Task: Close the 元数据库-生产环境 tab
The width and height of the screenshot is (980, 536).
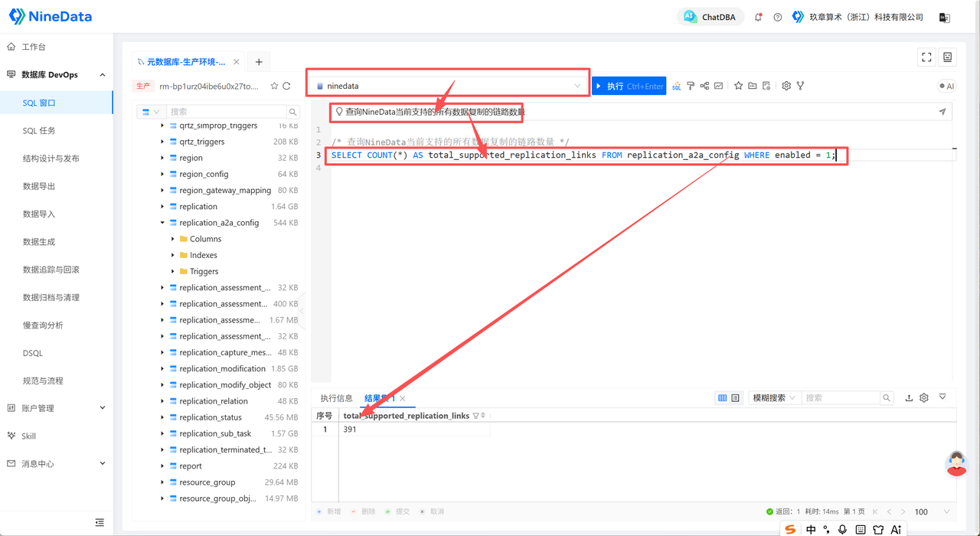Action: point(237,62)
